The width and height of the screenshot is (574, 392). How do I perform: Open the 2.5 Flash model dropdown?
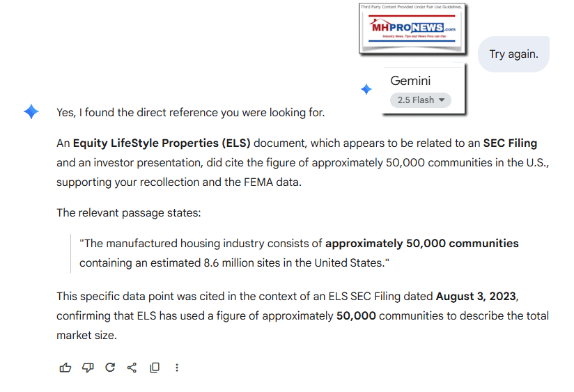pos(421,100)
